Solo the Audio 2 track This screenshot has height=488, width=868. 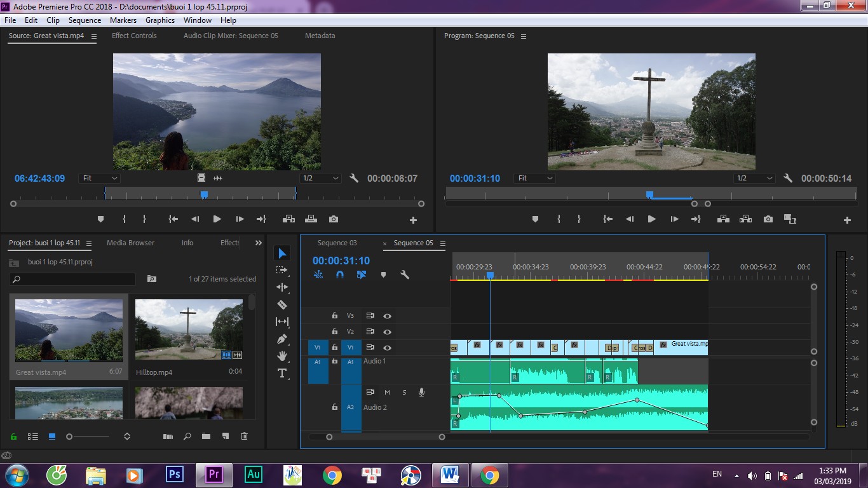tap(404, 392)
